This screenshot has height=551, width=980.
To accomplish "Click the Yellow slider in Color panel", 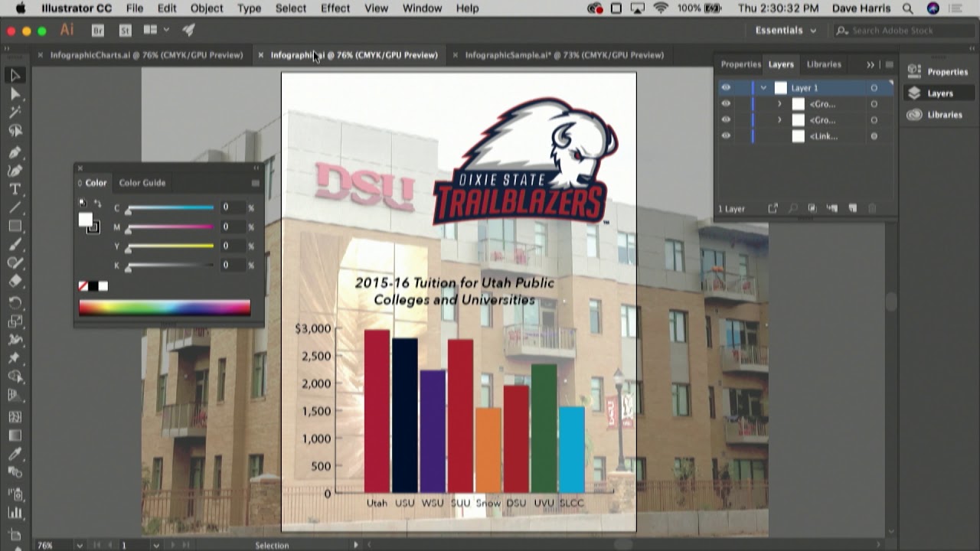I will (x=170, y=246).
